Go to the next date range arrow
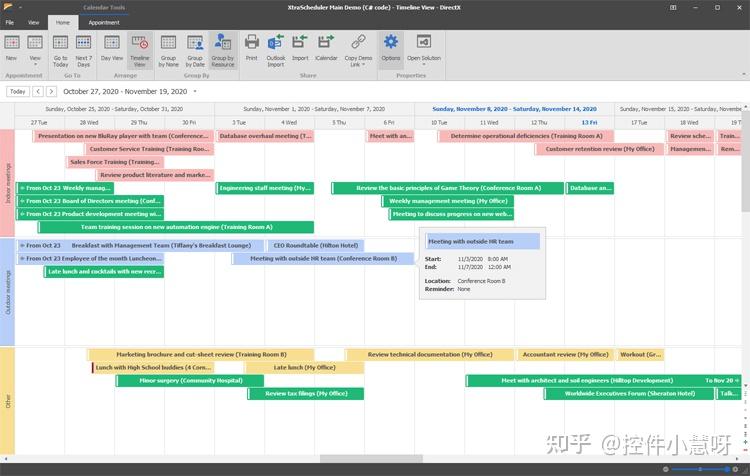 coord(51,91)
